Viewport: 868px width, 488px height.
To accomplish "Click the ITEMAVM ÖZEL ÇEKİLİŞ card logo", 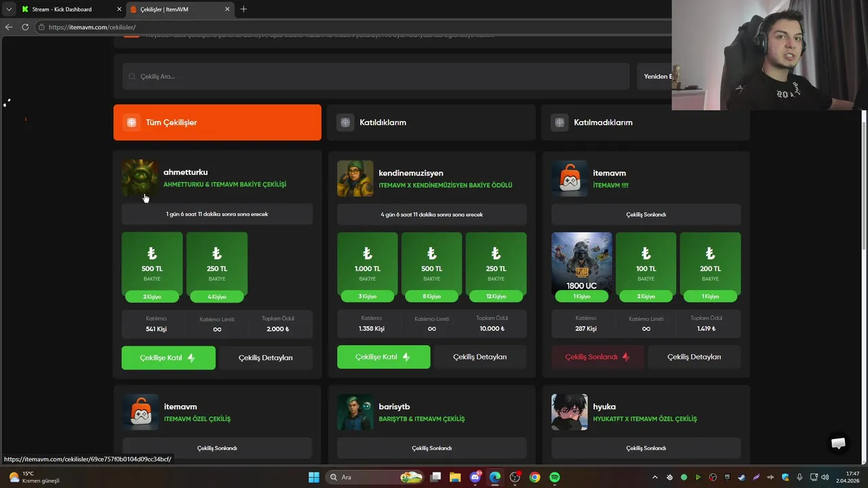I will pos(140,412).
